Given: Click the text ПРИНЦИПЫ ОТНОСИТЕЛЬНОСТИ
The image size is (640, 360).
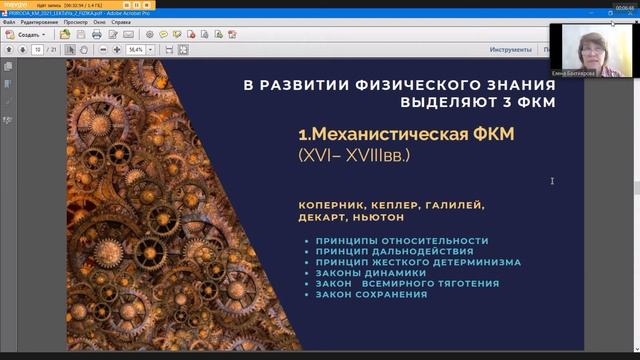Looking at the screenshot, I should (x=402, y=241).
